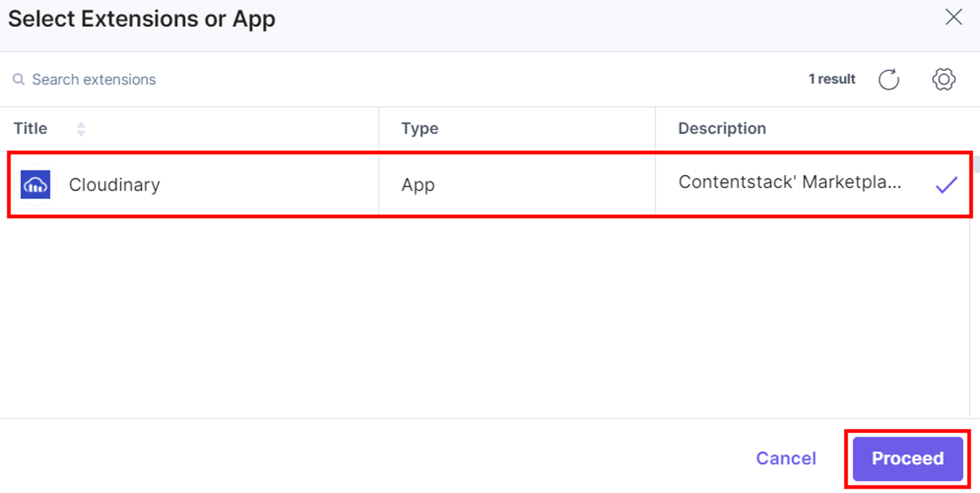Image resolution: width=980 pixels, height=493 pixels.
Task: Open the table settings gear icon
Action: click(x=944, y=79)
